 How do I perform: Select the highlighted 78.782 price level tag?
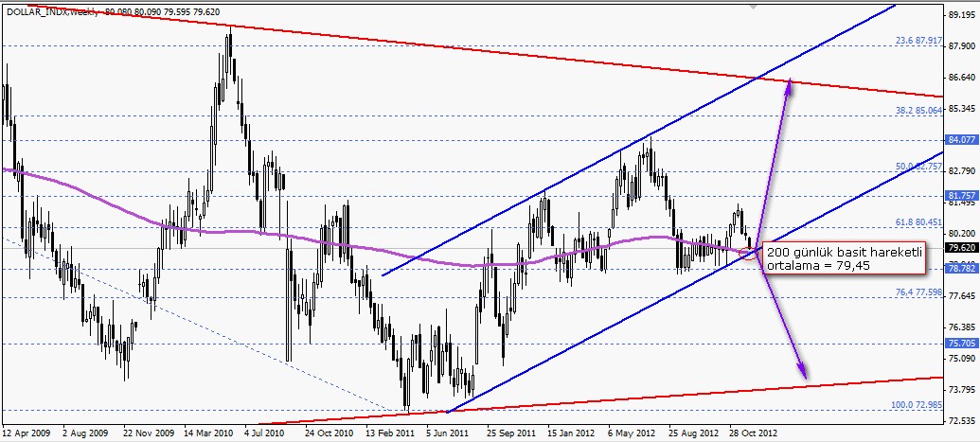pos(961,268)
